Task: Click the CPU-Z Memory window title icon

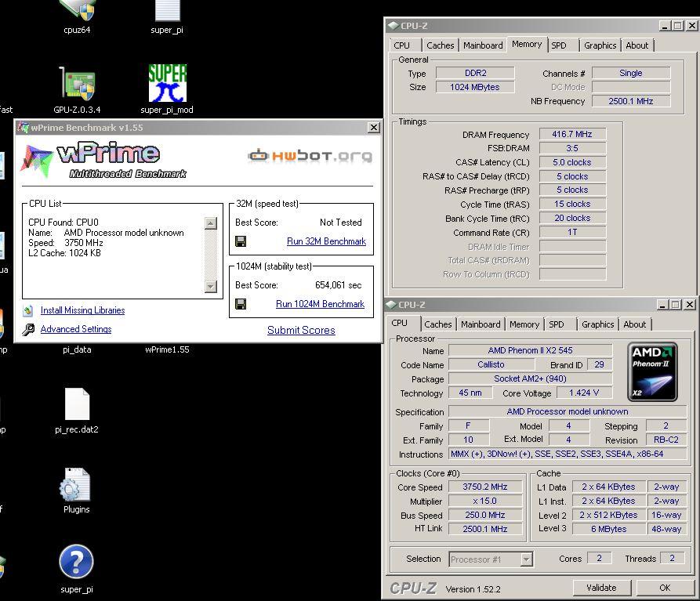Action: point(393,26)
